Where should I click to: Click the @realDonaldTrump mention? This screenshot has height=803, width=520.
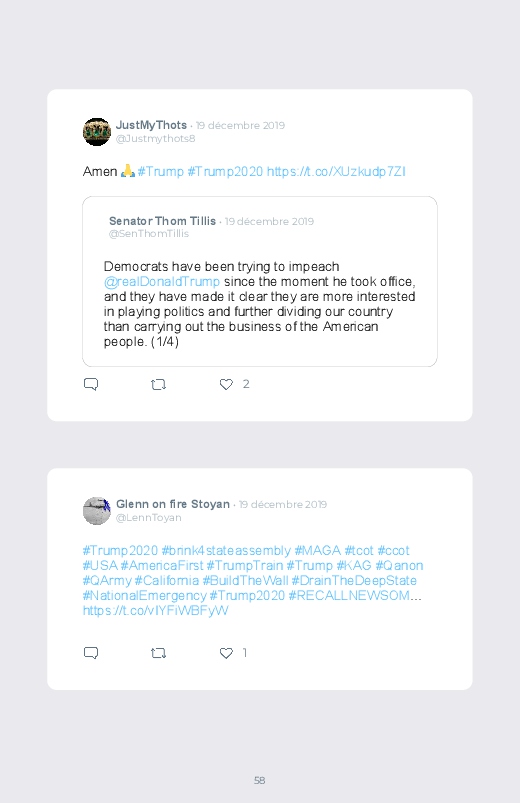[161, 282]
